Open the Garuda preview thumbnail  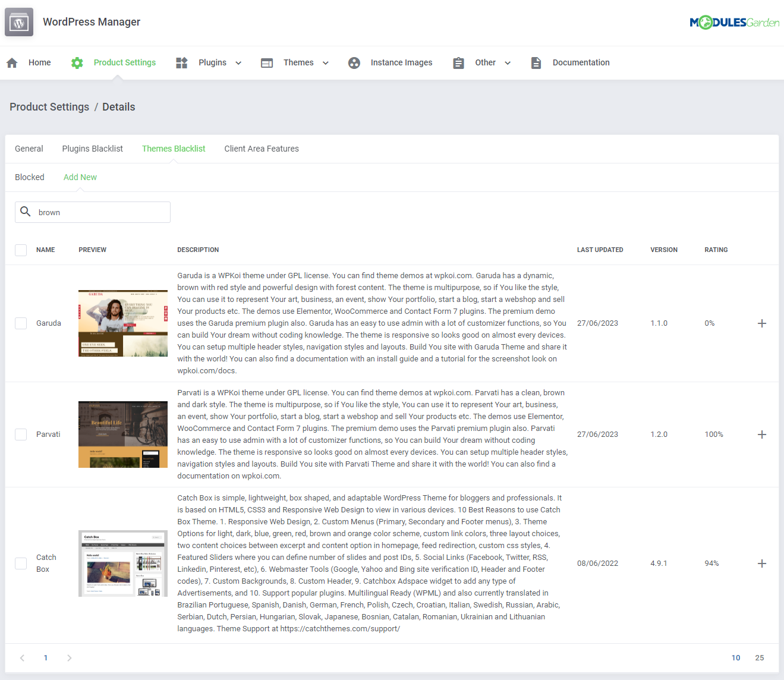click(123, 323)
